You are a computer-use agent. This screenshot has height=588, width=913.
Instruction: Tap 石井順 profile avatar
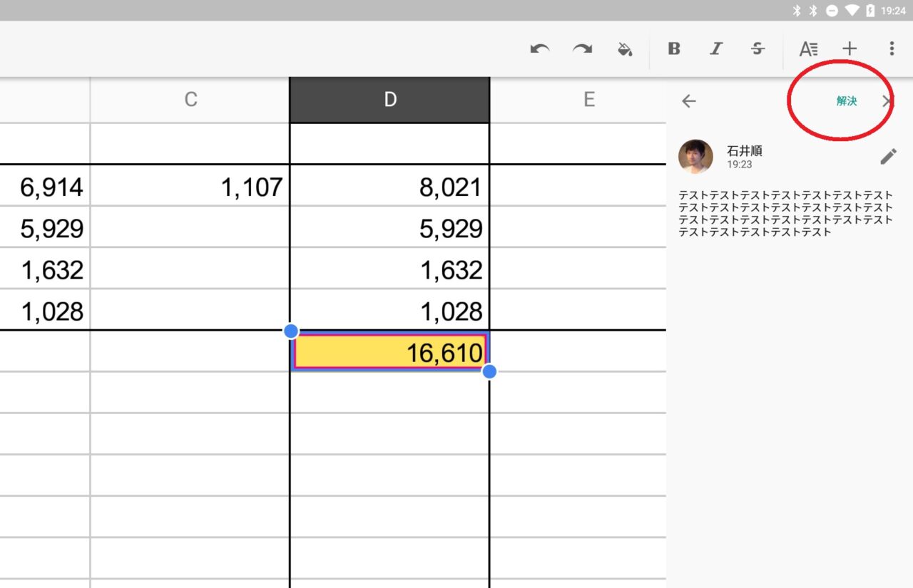pos(695,157)
